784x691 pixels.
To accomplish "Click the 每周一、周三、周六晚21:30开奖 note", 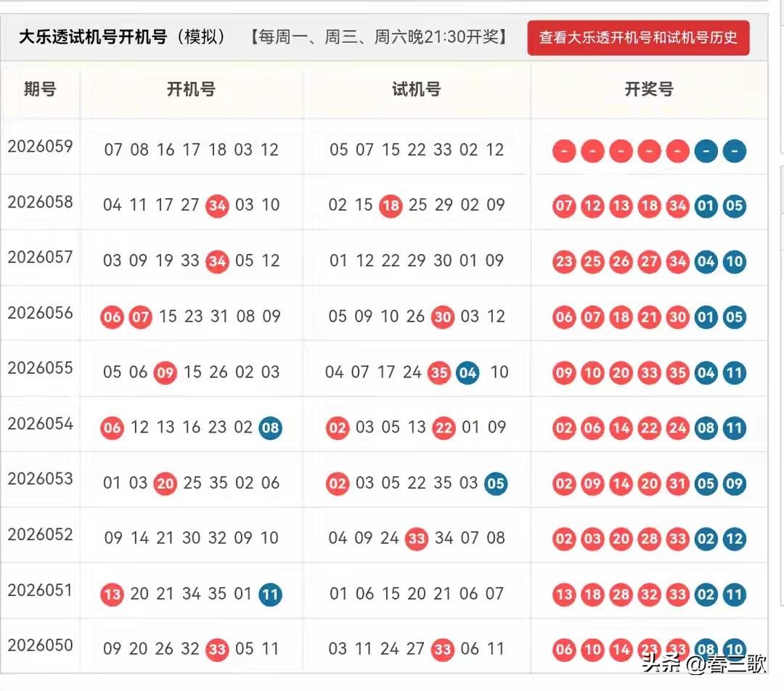I will [378, 36].
